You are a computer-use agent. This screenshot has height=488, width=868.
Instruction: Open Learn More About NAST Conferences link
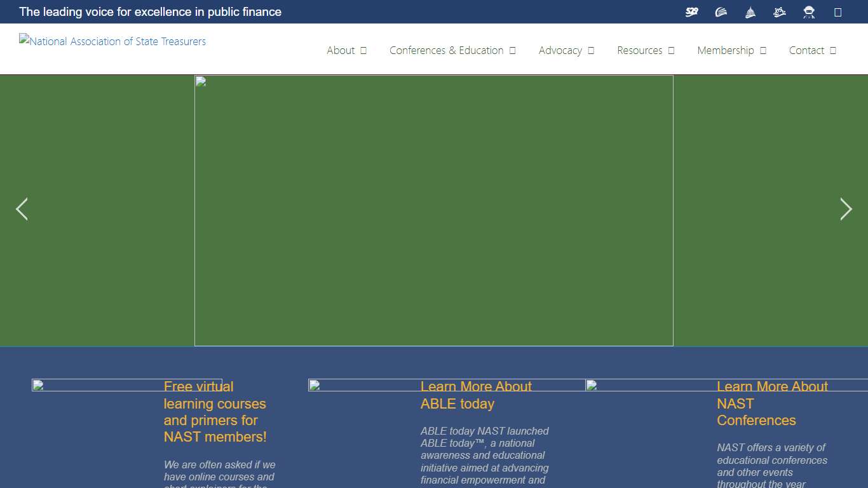click(x=772, y=403)
